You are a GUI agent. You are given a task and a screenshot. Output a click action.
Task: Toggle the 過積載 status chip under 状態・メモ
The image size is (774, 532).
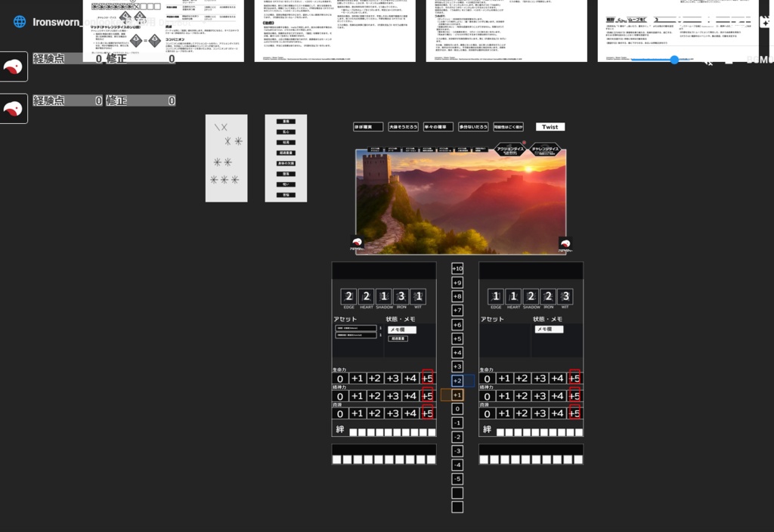click(398, 339)
